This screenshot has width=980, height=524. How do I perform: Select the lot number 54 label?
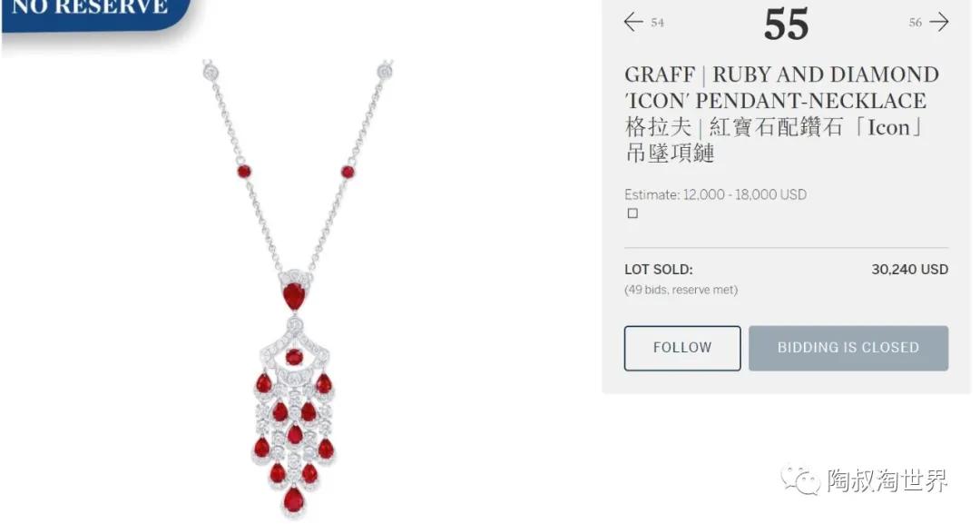click(658, 23)
